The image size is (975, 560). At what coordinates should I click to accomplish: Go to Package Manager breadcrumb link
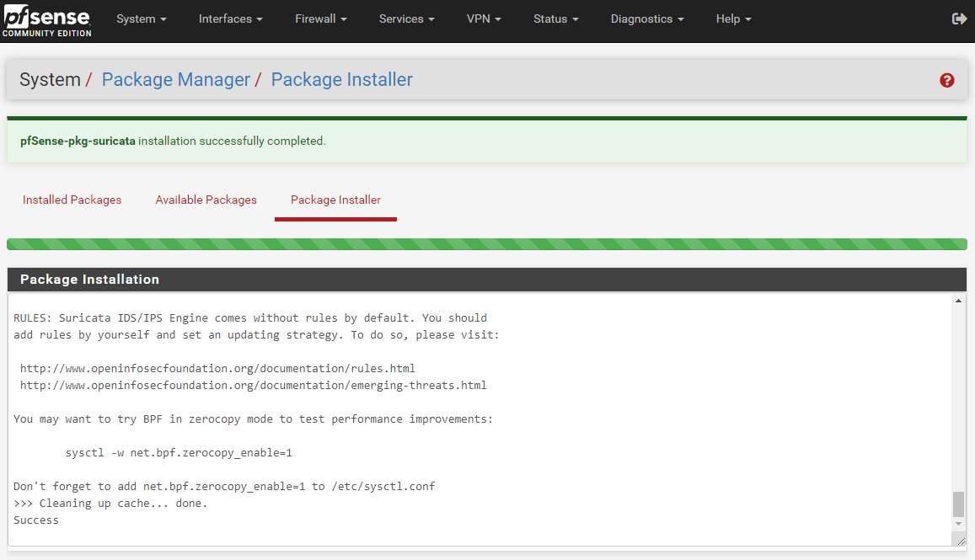176,79
